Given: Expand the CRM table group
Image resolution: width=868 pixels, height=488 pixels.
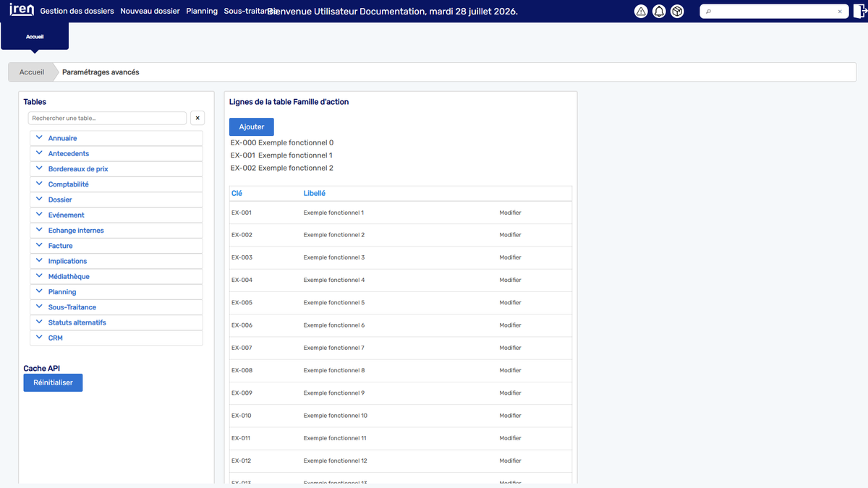Looking at the screenshot, I should click(116, 338).
